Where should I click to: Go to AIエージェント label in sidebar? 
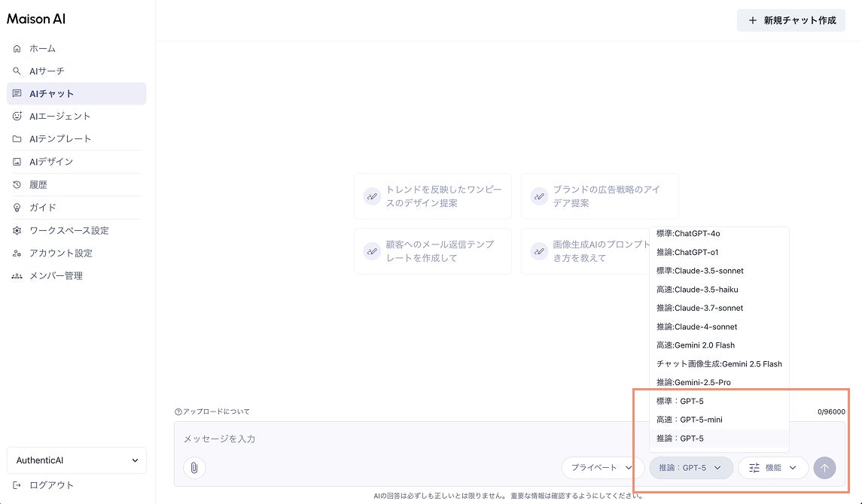(x=60, y=117)
